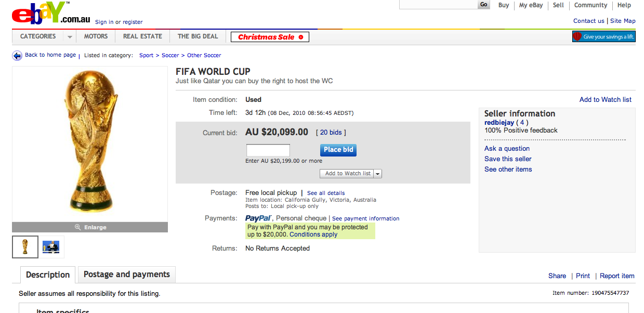Open the Add to Watch list dropdown arrow
Image resolution: width=644 pixels, height=313 pixels.
point(378,174)
